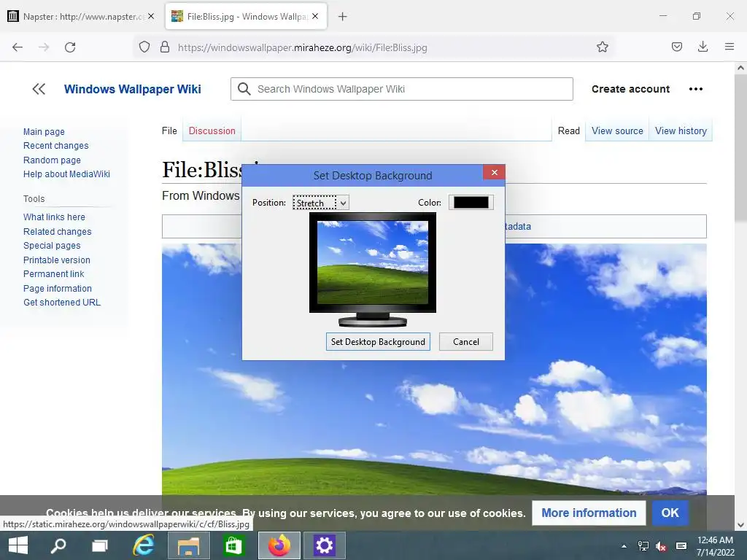The height and width of the screenshot is (560, 747).
Task: Open the Settings gear taskbar icon
Action: [x=324, y=545]
